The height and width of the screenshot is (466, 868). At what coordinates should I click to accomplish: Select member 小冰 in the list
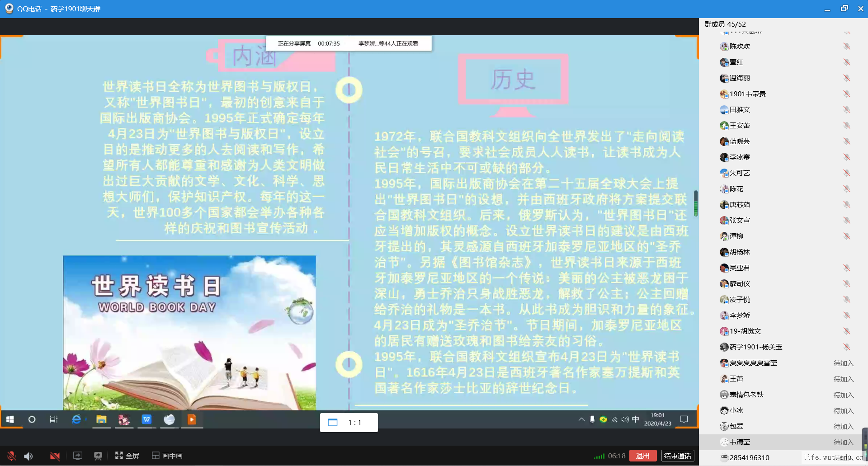click(x=736, y=410)
